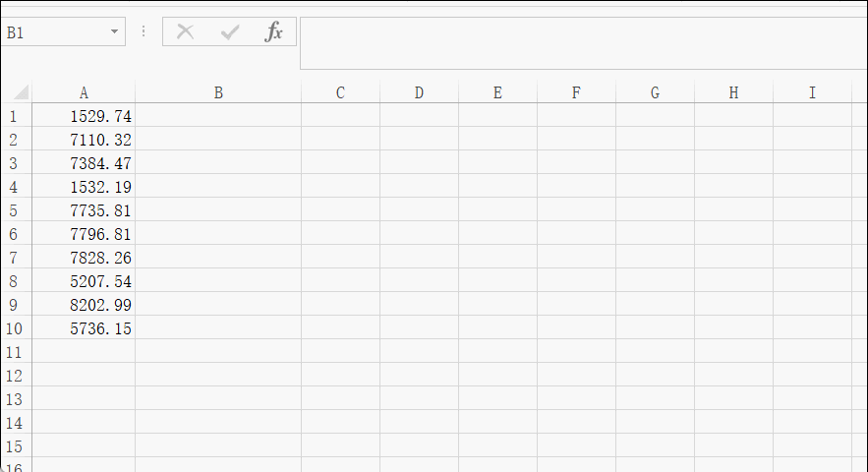This screenshot has height=472, width=868.
Task: Click into the formula bar input area
Action: click(584, 43)
